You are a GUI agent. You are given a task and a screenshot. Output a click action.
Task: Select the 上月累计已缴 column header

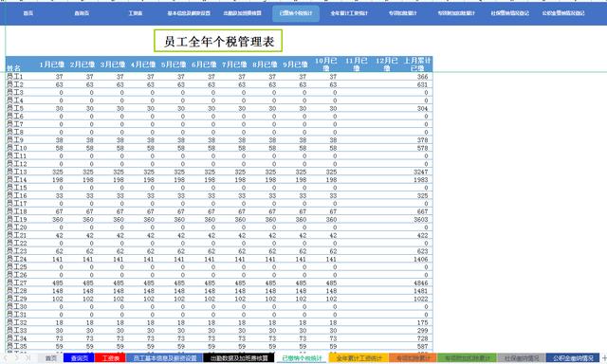417,64
